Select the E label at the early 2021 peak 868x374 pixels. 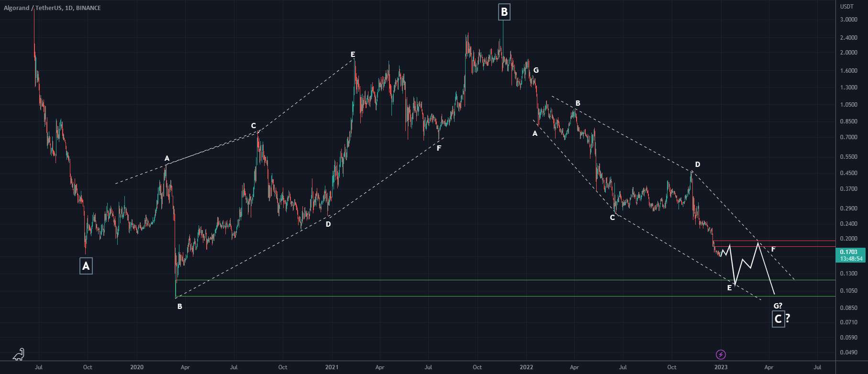point(353,55)
